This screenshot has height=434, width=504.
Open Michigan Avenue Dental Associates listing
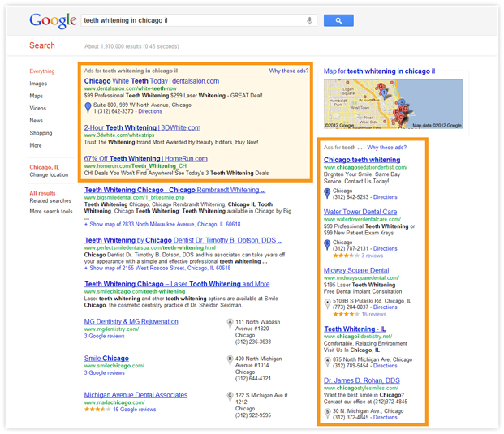[136, 395]
